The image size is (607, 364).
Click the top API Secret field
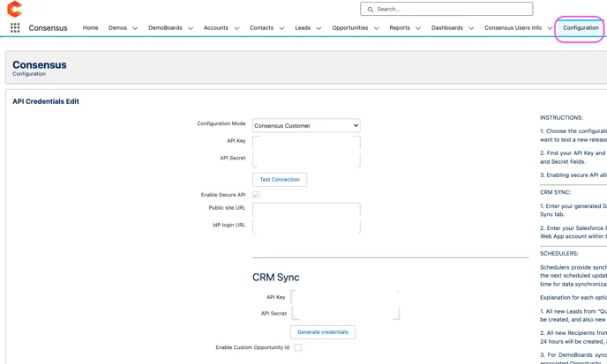306,160
